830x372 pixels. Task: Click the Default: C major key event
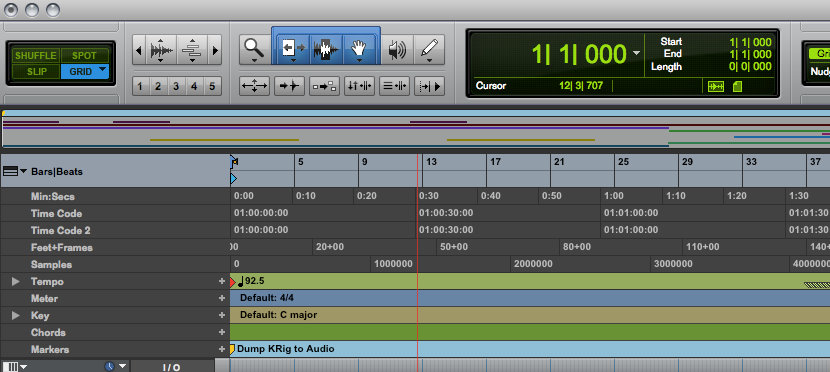(278, 315)
